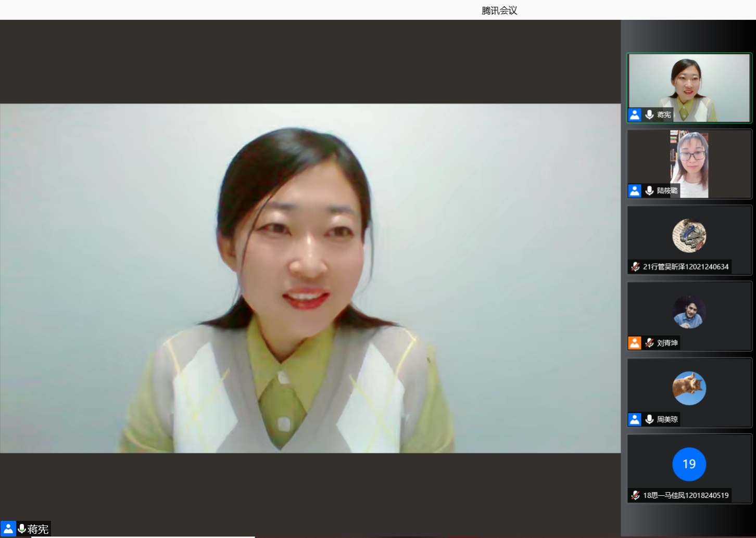Viewport: 756px width, 538px height.
Task: Click the microphone icon beside 周美琼
Action: (x=649, y=419)
